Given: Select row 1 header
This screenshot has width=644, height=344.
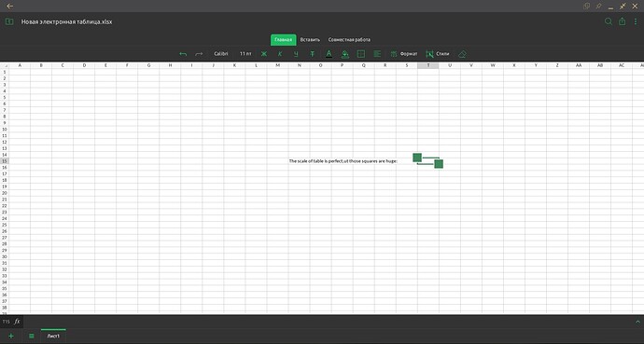Looking at the screenshot, I should pos(5,72).
